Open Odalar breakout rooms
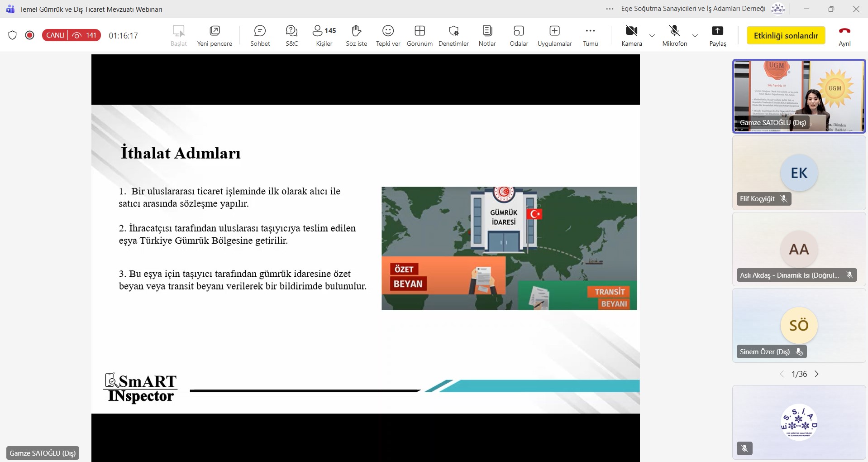The width and height of the screenshot is (868, 462). pos(519,35)
